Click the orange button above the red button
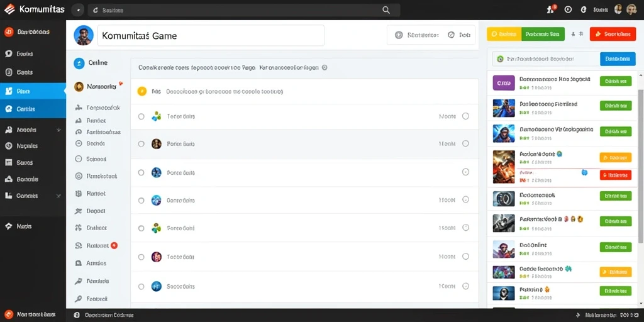Screen dimensions: 644x322 coord(616,157)
